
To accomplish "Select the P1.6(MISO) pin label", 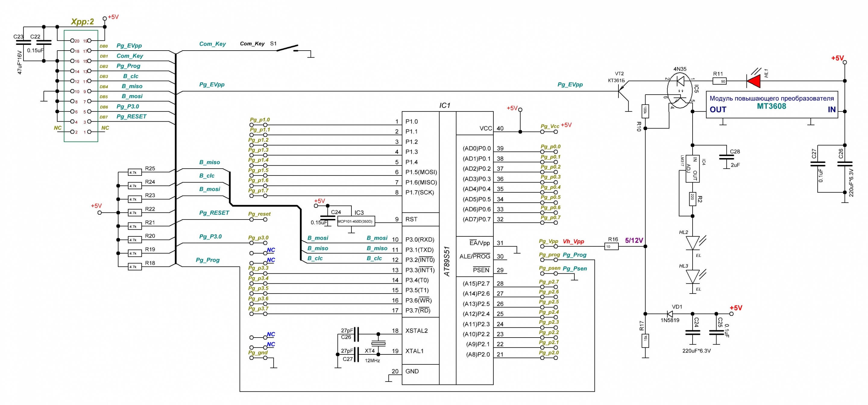I will [x=421, y=182].
